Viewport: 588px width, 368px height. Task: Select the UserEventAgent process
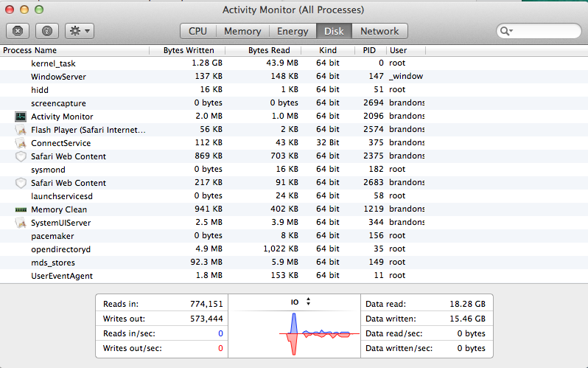click(294, 276)
